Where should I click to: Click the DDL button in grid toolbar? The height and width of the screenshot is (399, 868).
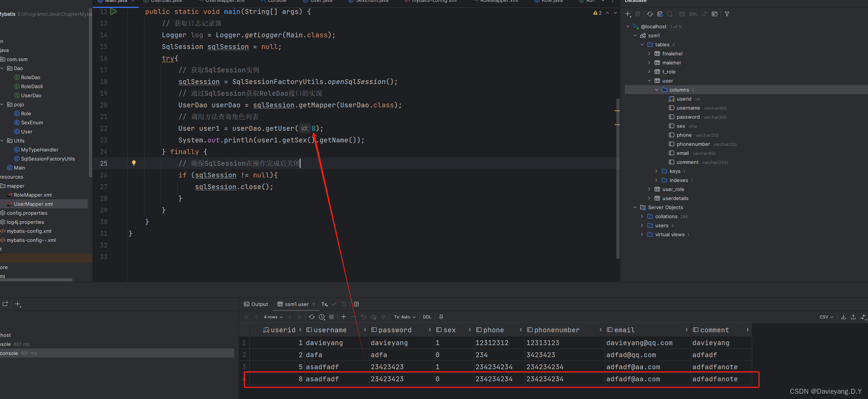pyautogui.click(x=427, y=317)
